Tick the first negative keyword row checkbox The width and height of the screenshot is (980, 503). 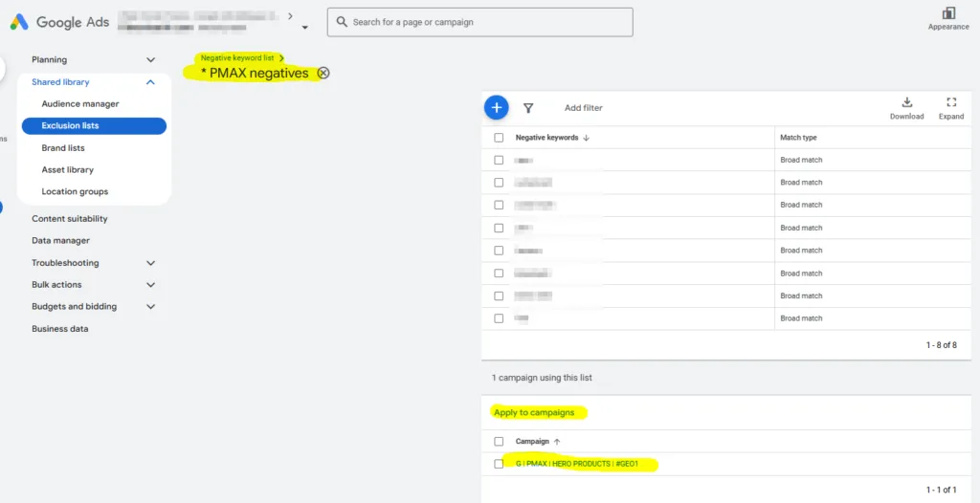pos(499,160)
